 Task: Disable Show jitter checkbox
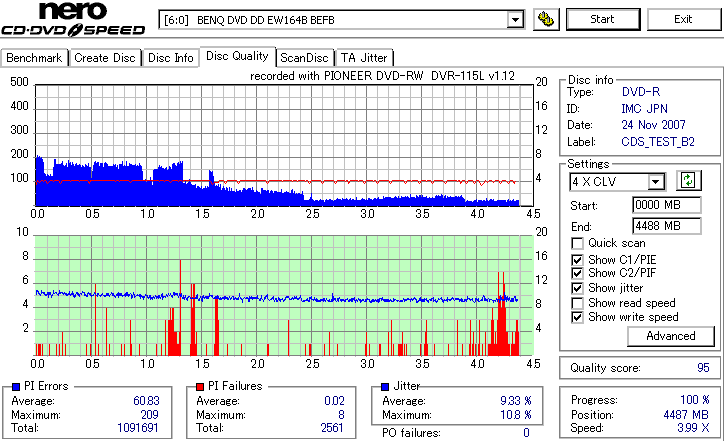[577, 288]
